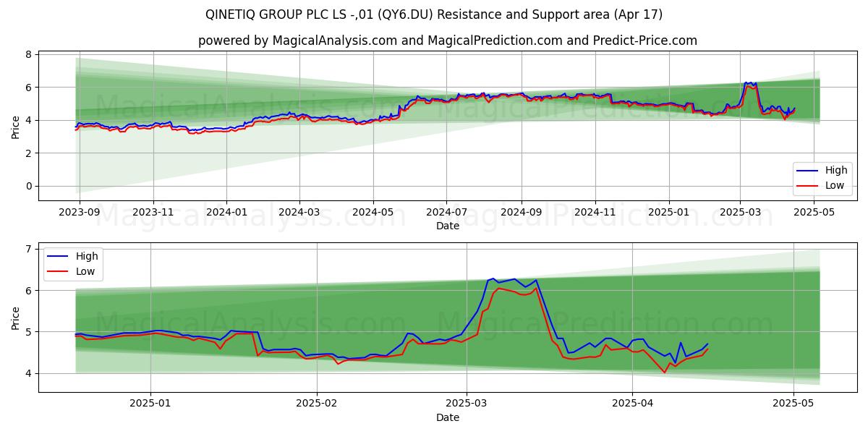Click the upper chart x-axis label 2023-09
This screenshot has width=868, height=434.
tap(79, 213)
